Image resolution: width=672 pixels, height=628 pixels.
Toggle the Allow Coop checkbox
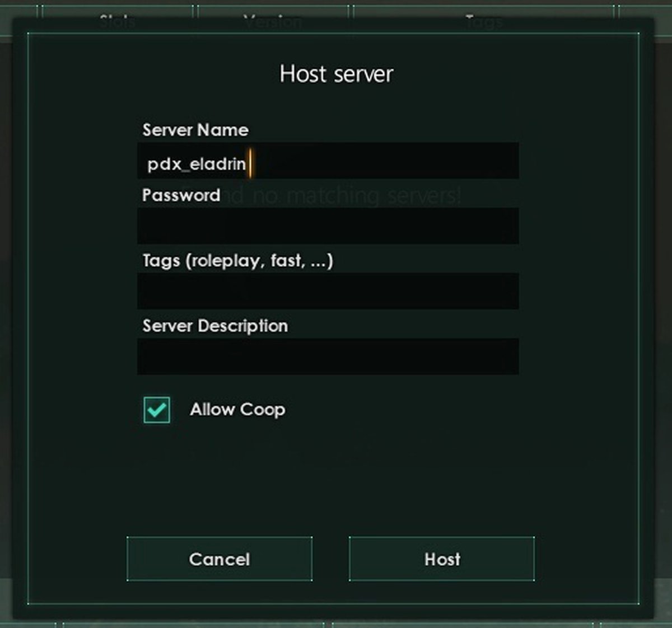click(157, 410)
